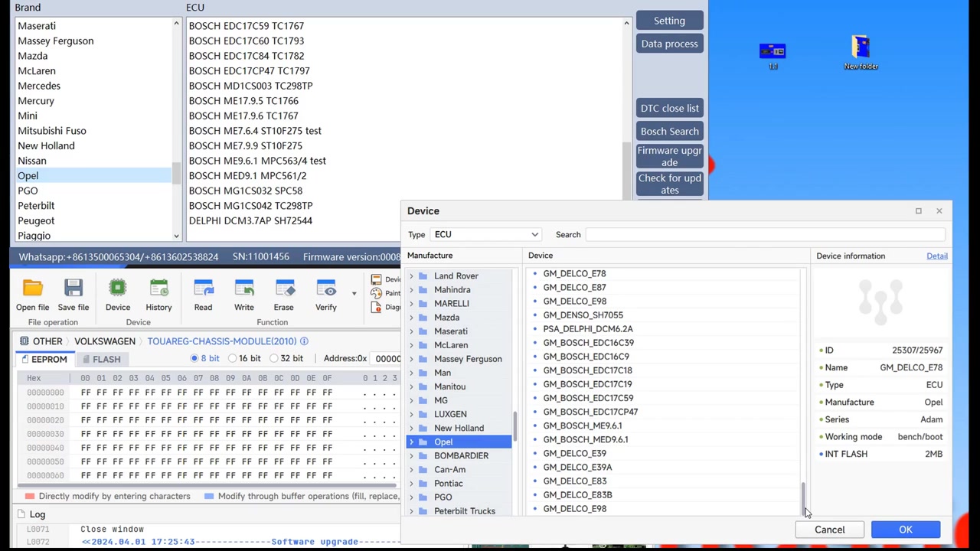Viewport: 980px width, 551px height.
Task: Open the Setting button
Action: 669,21
